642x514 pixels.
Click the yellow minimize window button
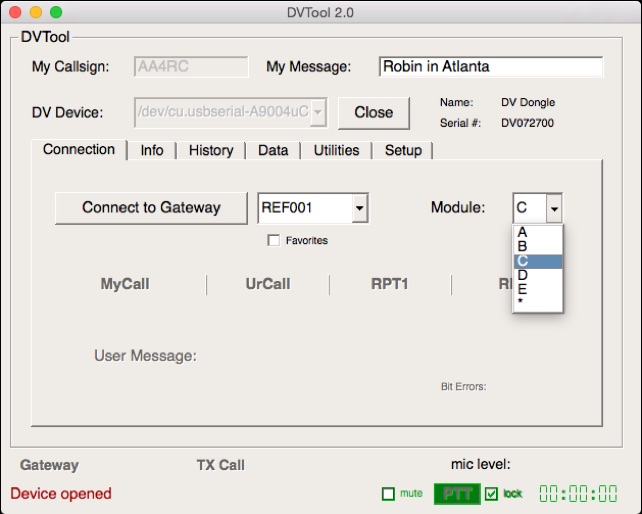36,13
